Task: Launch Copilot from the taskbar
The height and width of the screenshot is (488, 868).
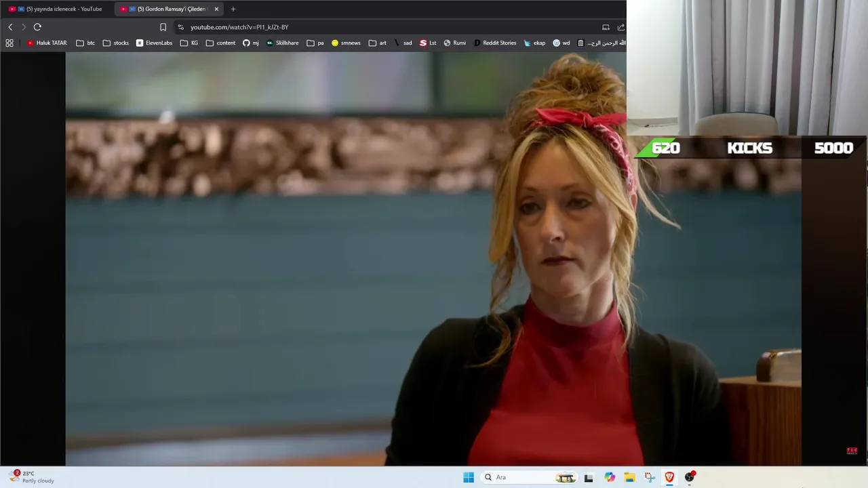Action: (x=610, y=477)
